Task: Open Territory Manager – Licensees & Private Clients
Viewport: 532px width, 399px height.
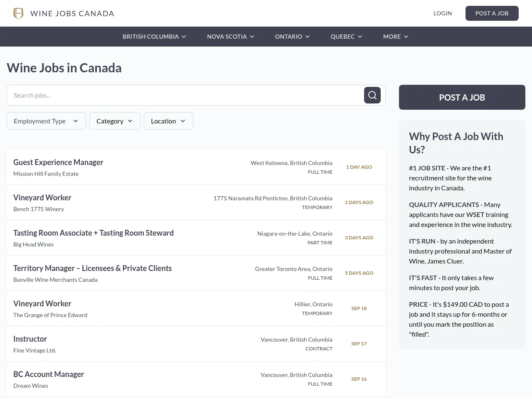Action: pyautogui.click(x=196, y=273)
